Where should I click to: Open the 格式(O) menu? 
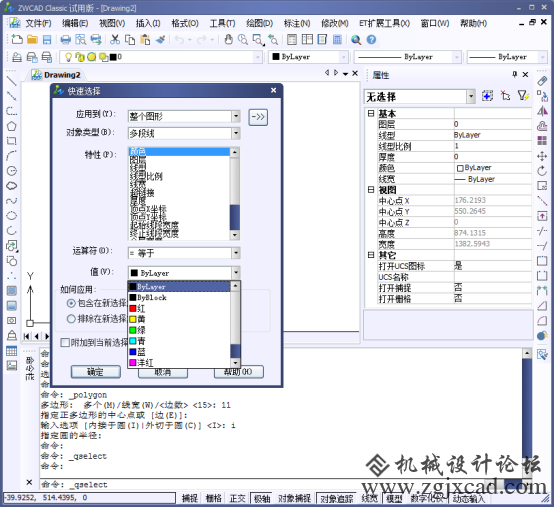pyautogui.click(x=185, y=23)
